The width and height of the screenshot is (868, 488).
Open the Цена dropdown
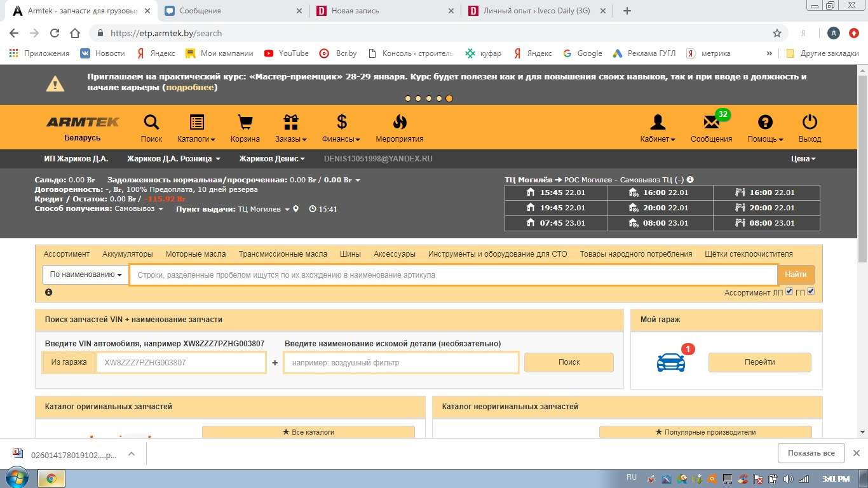pos(803,159)
